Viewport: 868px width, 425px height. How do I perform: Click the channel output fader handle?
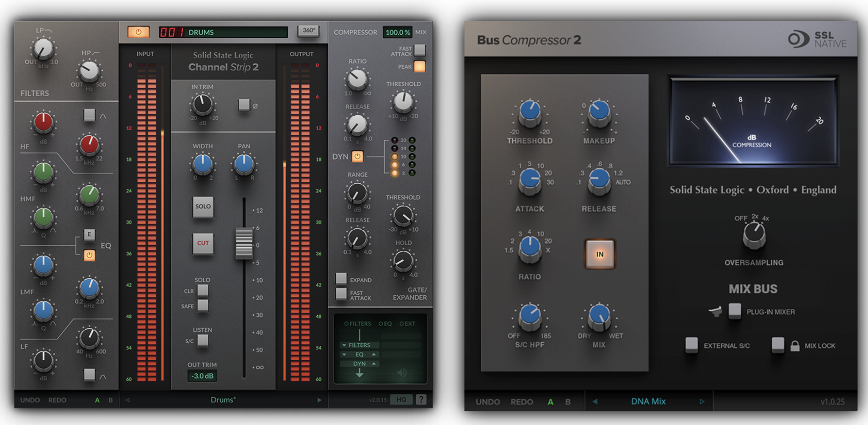(x=244, y=243)
